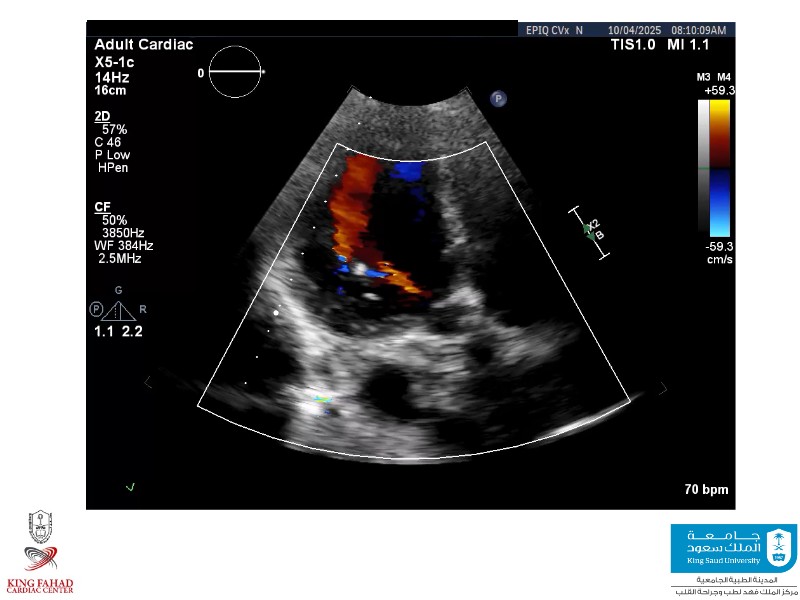The width and height of the screenshot is (800, 600).
Task: Click the TIS1.0 MI 1.1 index readout
Action: pyautogui.click(x=671, y=45)
